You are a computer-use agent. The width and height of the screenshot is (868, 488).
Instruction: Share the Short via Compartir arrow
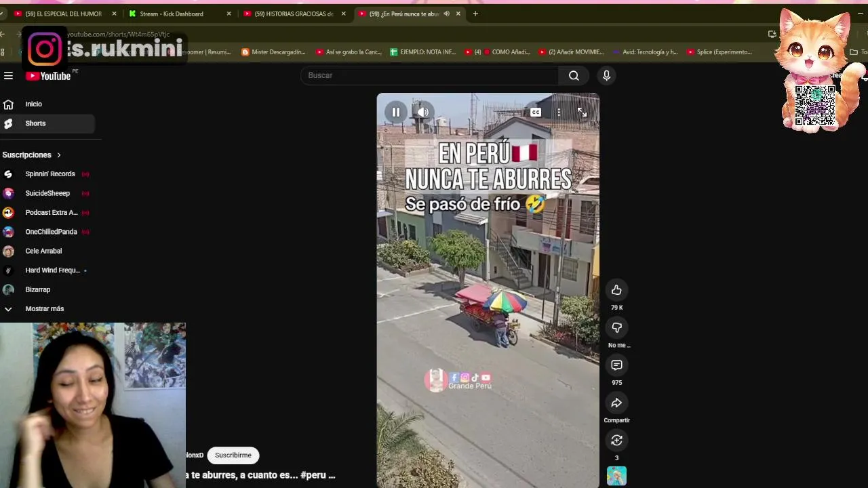[616, 403]
